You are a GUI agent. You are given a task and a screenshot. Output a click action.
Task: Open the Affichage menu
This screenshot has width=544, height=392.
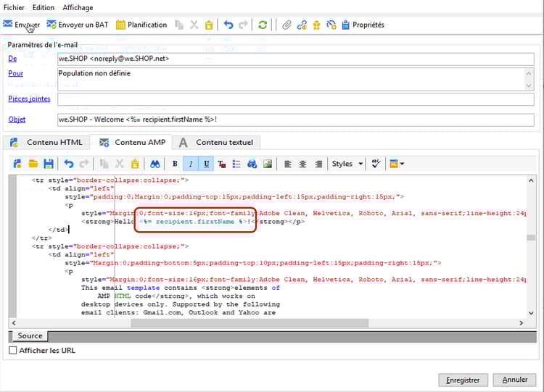[x=78, y=7]
